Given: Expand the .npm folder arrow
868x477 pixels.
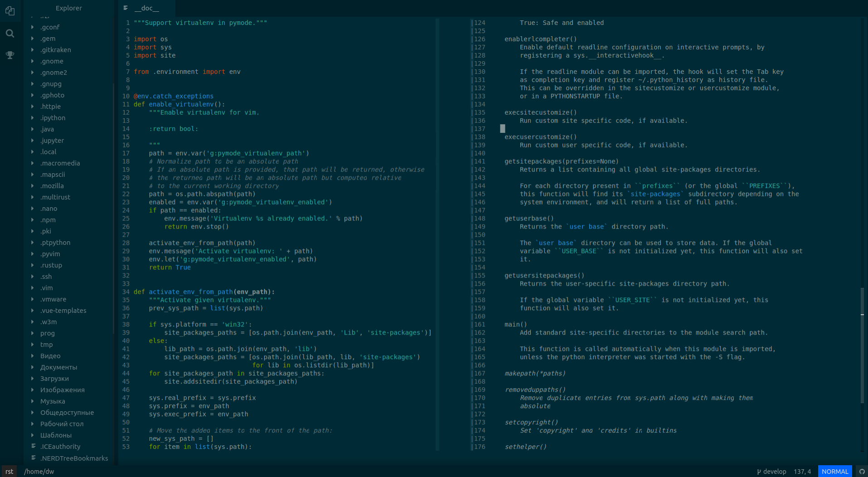Looking at the screenshot, I should [32, 219].
